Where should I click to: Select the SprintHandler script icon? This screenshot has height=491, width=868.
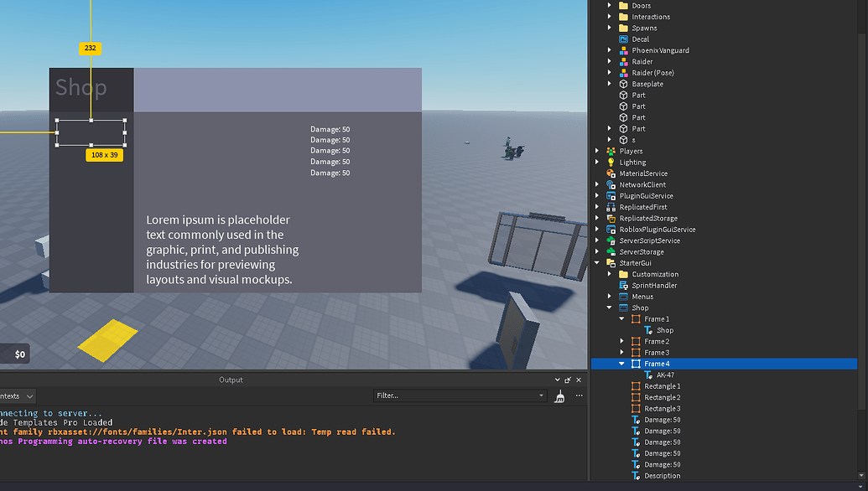tap(621, 285)
